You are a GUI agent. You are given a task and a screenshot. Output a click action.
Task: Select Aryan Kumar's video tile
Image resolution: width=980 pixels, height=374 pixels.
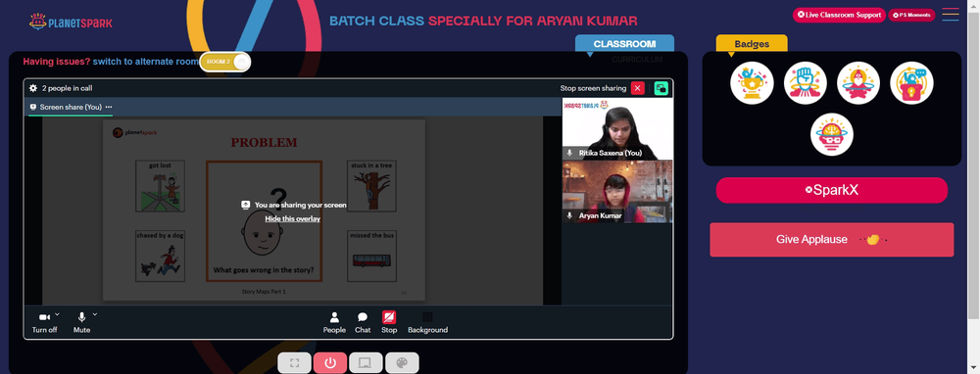[x=617, y=192]
